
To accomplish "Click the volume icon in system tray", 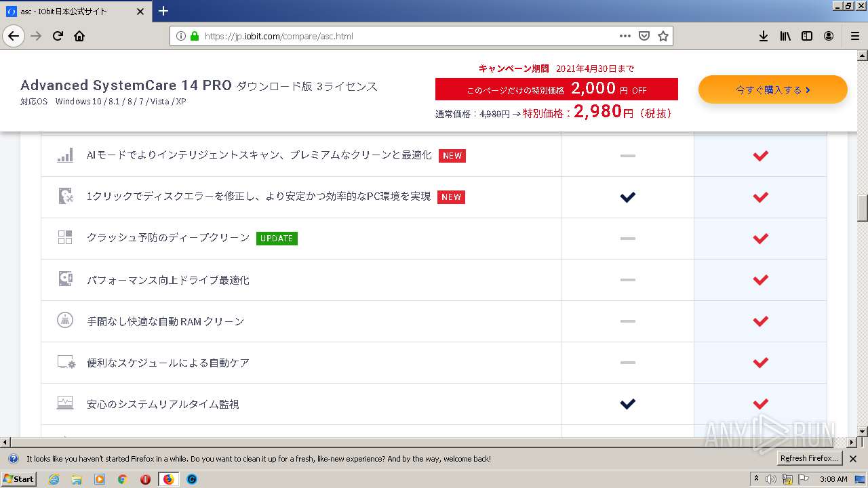I will point(771,479).
